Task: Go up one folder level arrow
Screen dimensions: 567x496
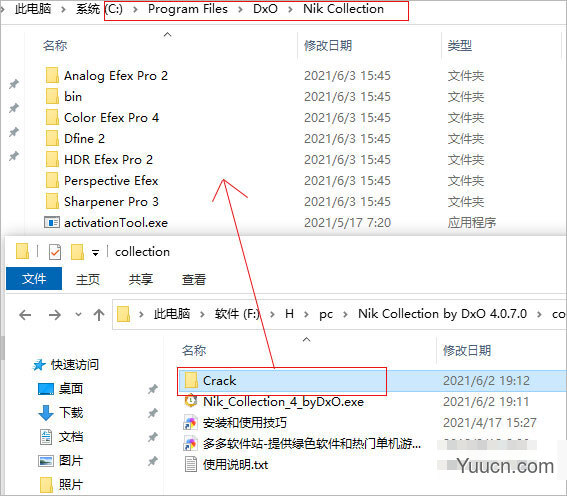Action: coord(99,315)
